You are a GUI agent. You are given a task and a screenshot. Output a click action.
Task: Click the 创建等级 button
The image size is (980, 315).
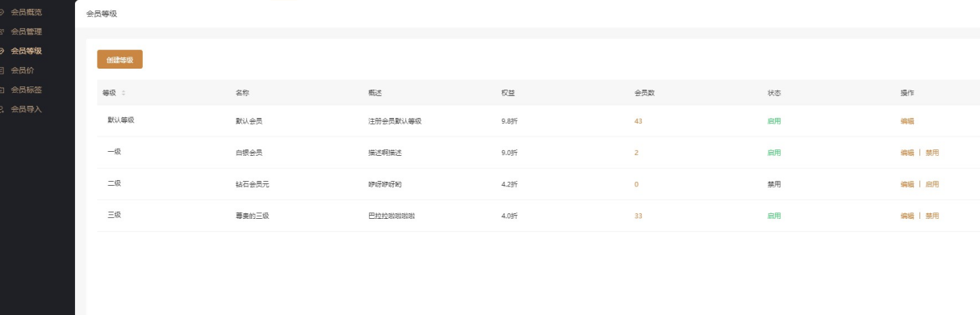tap(119, 60)
